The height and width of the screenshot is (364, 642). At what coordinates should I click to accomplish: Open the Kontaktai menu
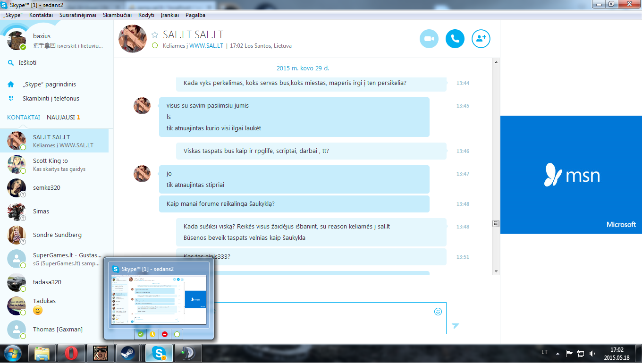pos(41,15)
